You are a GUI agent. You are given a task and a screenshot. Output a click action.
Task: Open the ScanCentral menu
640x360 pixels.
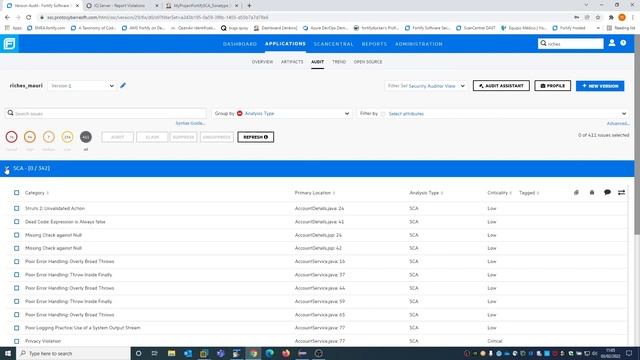[x=333, y=44]
